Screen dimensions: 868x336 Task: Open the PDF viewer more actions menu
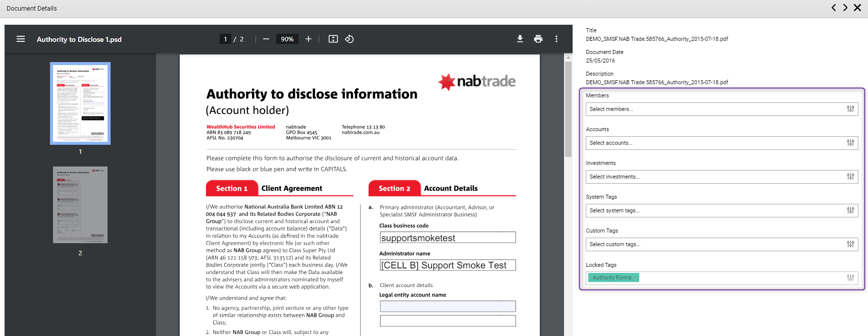coord(556,39)
